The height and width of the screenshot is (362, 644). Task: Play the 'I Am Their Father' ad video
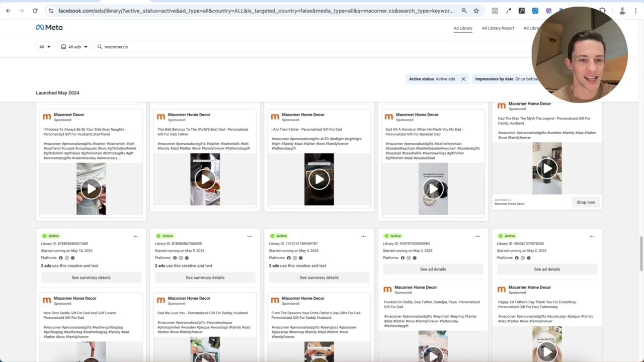click(319, 179)
